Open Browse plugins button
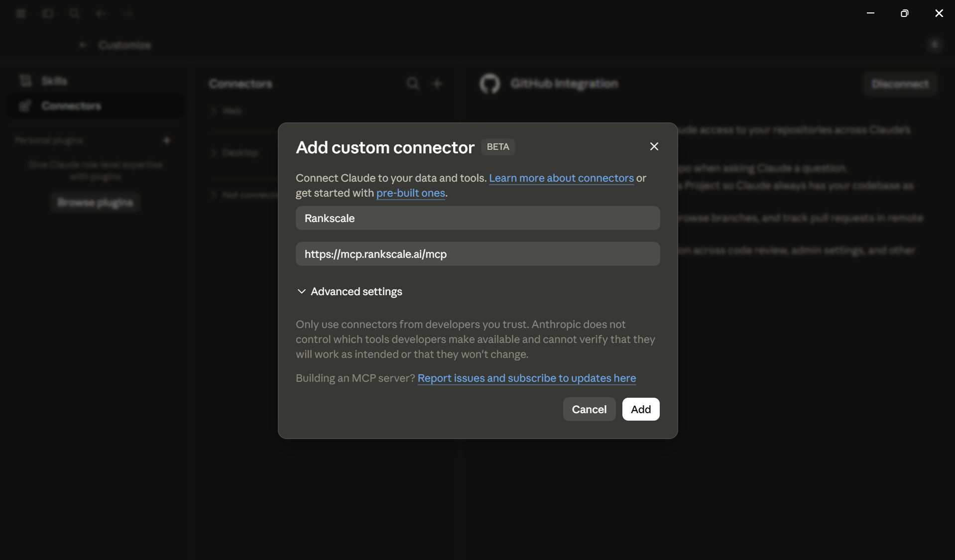 tap(95, 202)
